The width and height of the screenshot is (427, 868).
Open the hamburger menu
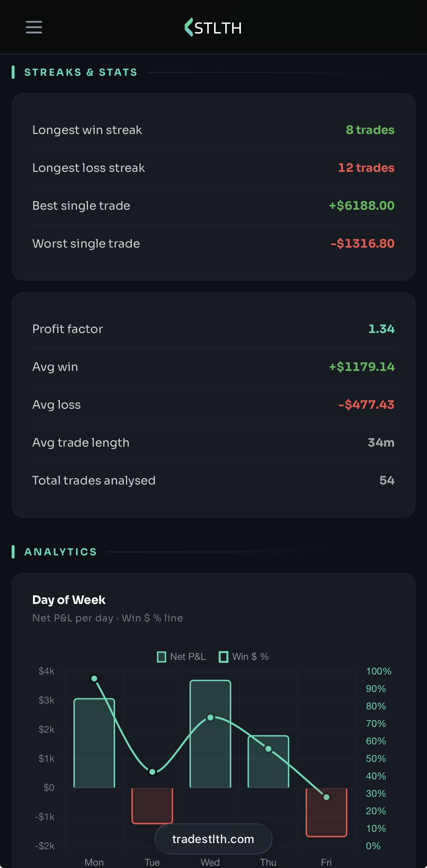click(x=34, y=27)
